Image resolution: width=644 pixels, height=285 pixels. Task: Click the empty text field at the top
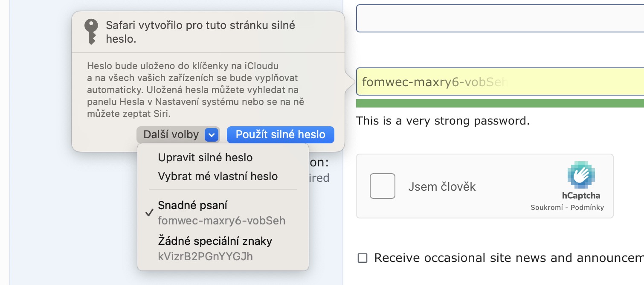[499, 18]
